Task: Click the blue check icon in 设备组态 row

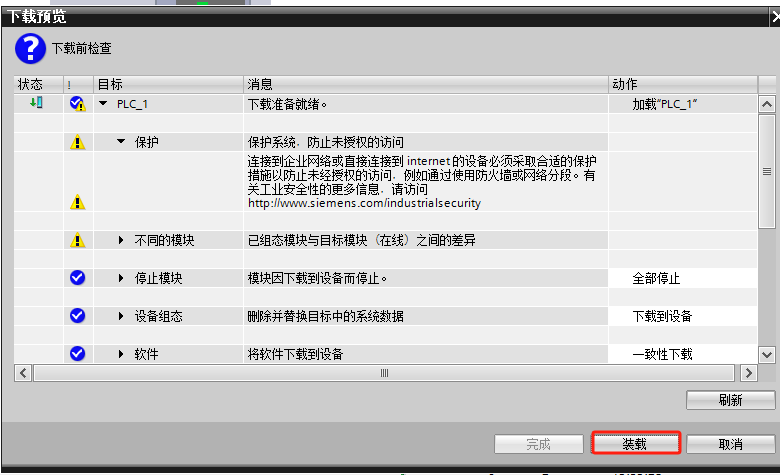Action: coord(78,315)
